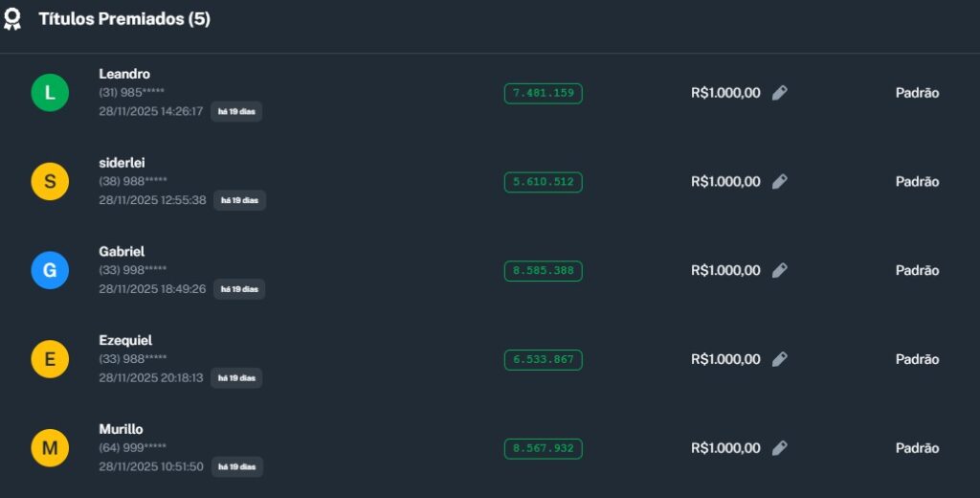Image resolution: width=980 pixels, height=498 pixels.
Task: Click the edit pencil next to Murillo's prize
Action: [779, 448]
